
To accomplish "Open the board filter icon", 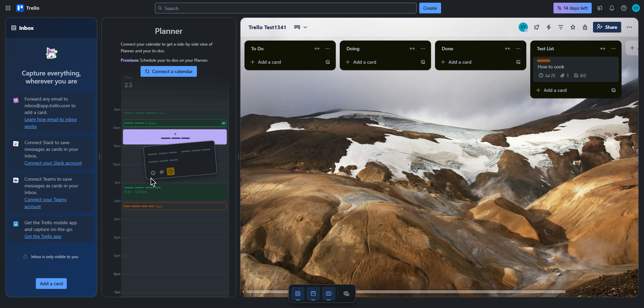I will pyautogui.click(x=561, y=27).
